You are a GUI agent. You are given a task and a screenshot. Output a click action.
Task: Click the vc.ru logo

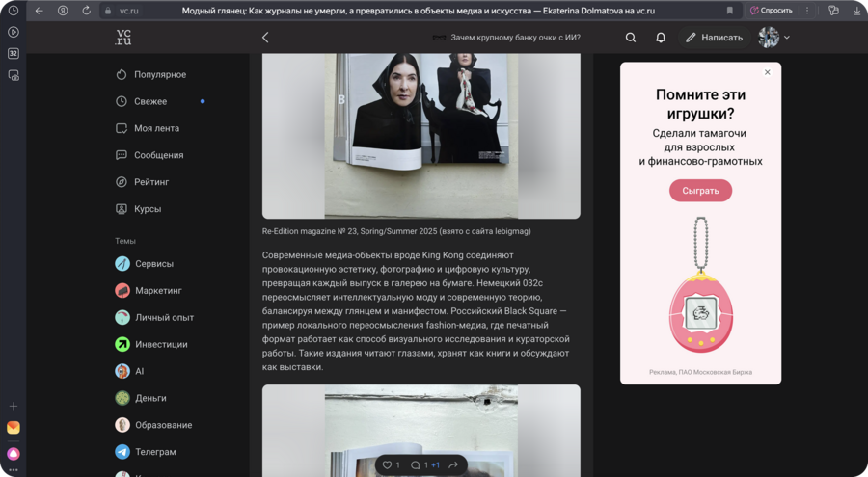[x=123, y=37]
